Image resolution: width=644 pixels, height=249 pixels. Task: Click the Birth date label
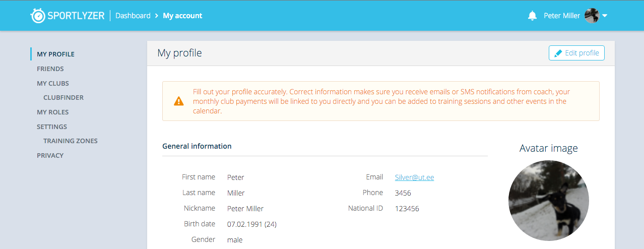coord(200,224)
